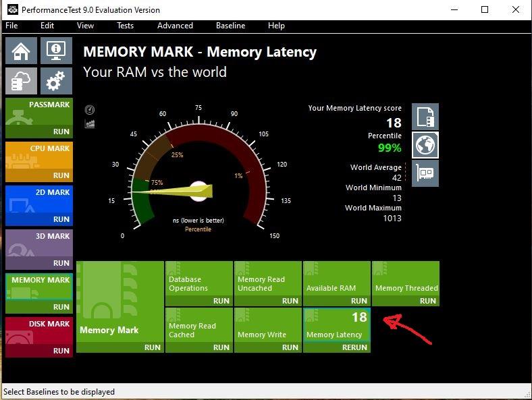Open the Tests menu
Screen dimensions: 532x400
click(x=125, y=26)
